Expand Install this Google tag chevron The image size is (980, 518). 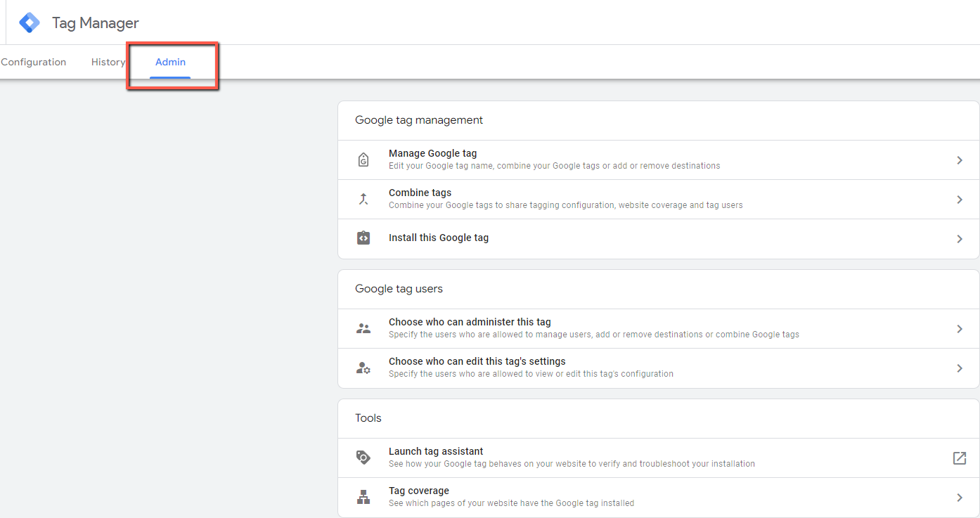pos(960,239)
